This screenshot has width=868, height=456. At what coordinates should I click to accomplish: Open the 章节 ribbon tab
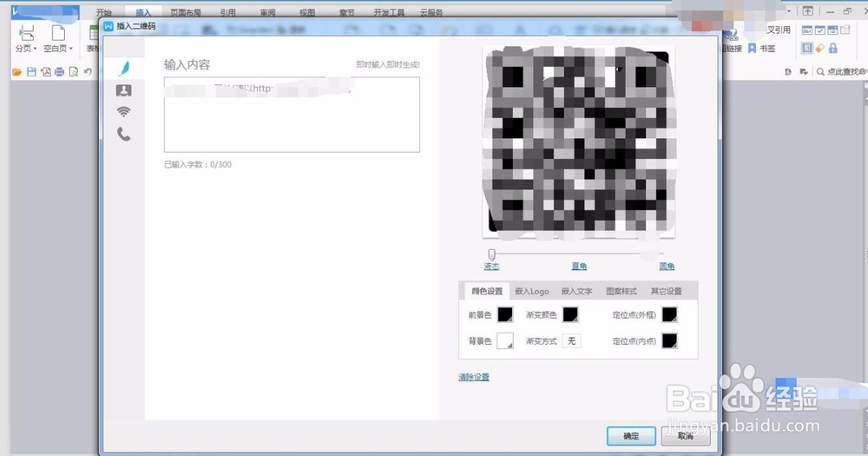[347, 12]
